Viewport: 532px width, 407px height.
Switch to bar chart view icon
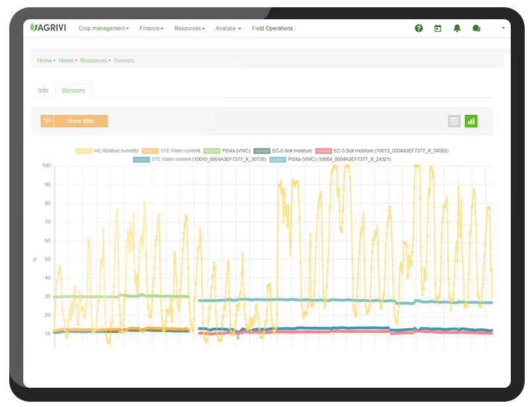471,121
